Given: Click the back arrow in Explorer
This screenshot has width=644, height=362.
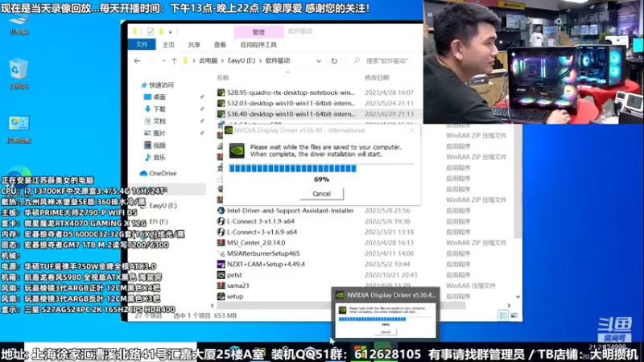Looking at the screenshot, I should [137, 61].
